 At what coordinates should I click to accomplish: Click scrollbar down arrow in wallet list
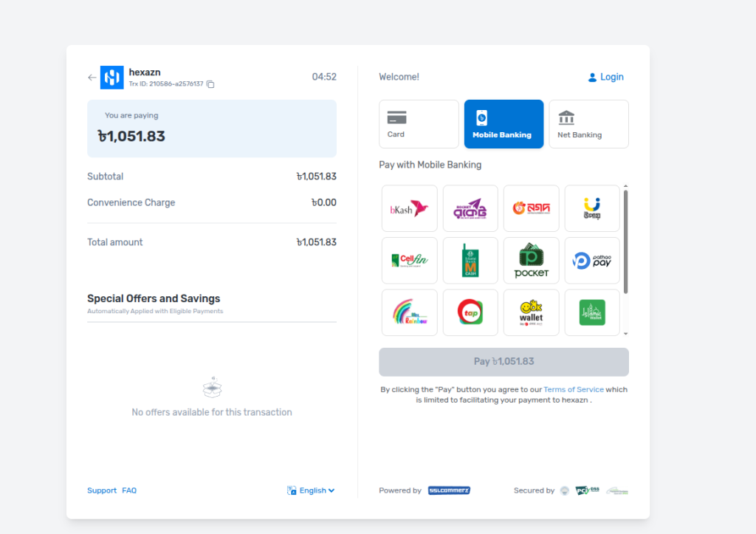coord(626,333)
